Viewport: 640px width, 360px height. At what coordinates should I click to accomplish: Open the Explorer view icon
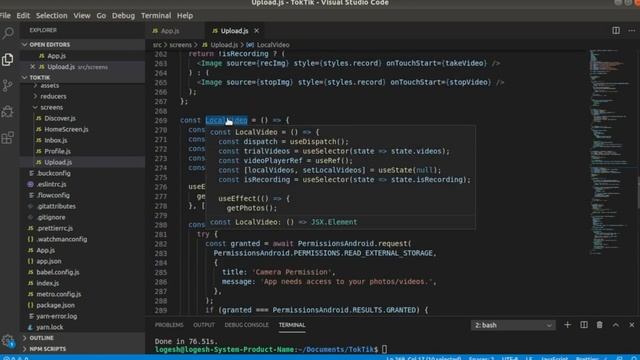tap(8, 60)
